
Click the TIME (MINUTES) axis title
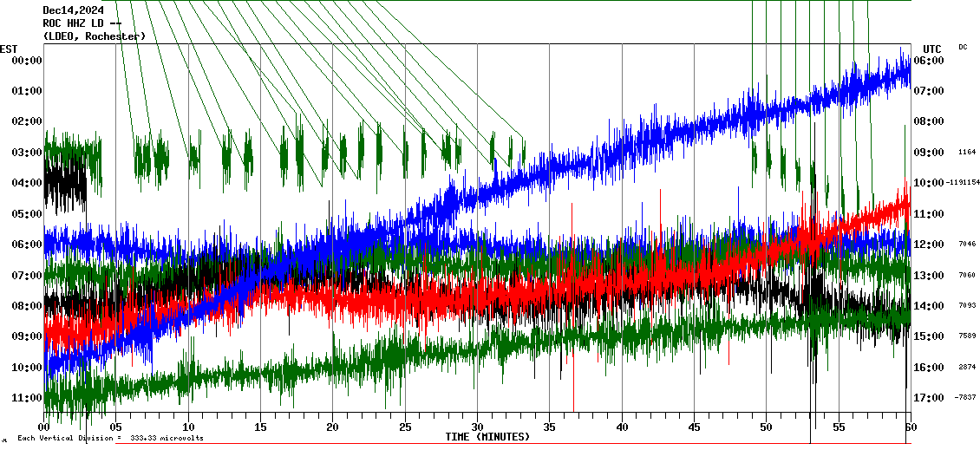click(487, 437)
